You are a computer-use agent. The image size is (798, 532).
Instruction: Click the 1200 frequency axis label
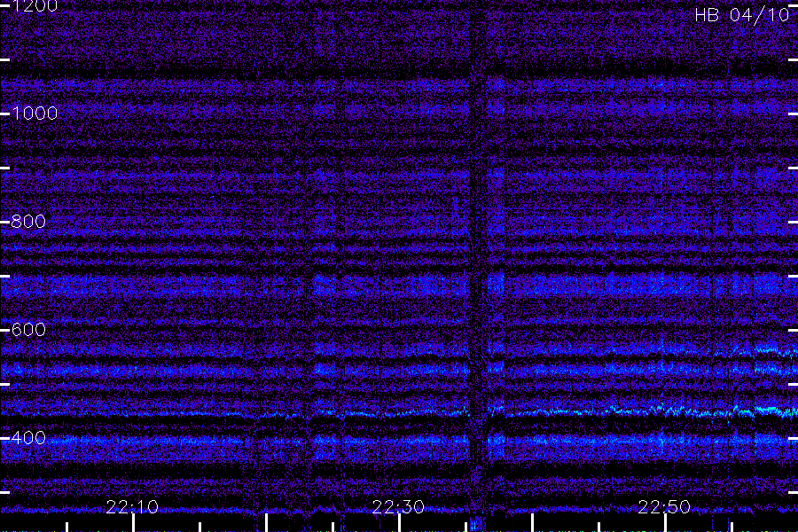pyautogui.click(x=35, y=6)
